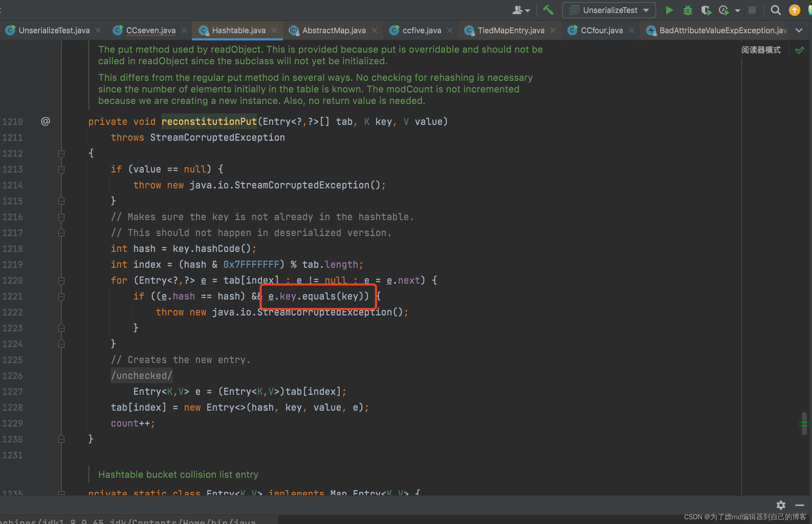Click key.hashCode() call on line 1218
This screenshot has width=812, height=524.
211,249
